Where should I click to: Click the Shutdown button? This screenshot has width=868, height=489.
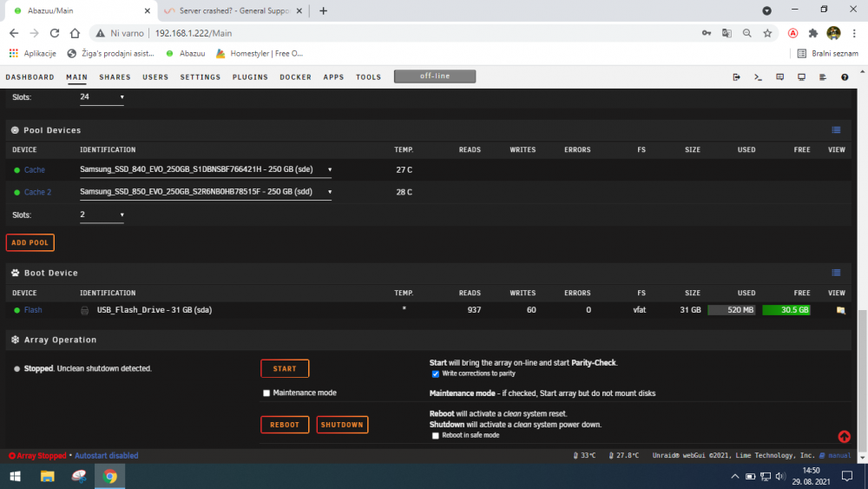pyautogui.click(x=342, y=425)
